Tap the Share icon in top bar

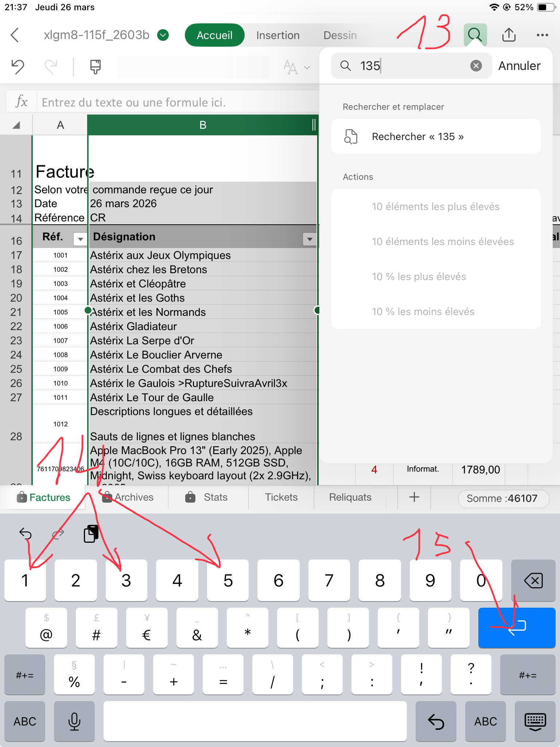pos(509,35)
